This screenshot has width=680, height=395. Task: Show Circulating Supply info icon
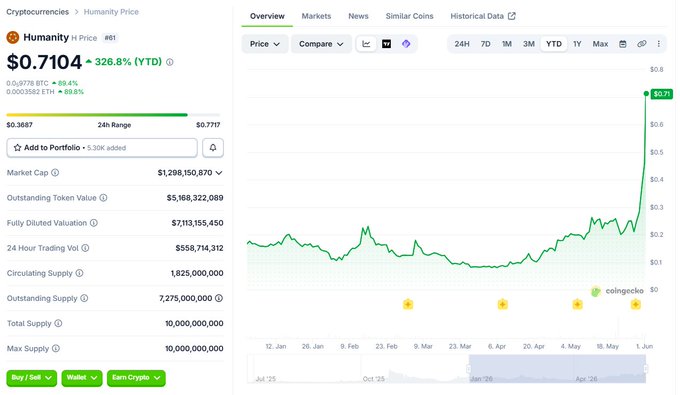click(x=79, y=273)
